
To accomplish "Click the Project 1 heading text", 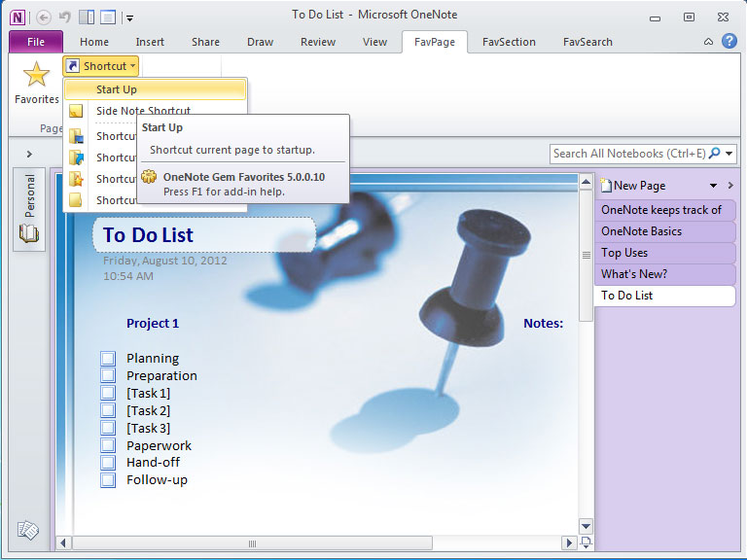I will (x=153, y=324).
